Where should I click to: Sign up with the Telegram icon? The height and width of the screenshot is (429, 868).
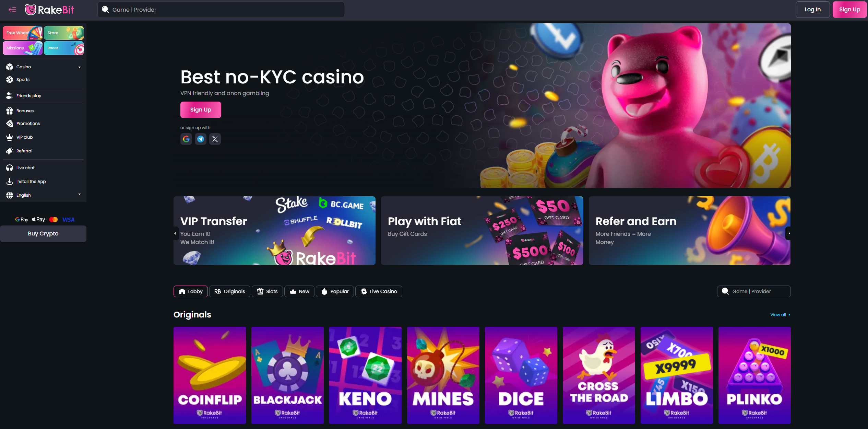pos(201,139)
